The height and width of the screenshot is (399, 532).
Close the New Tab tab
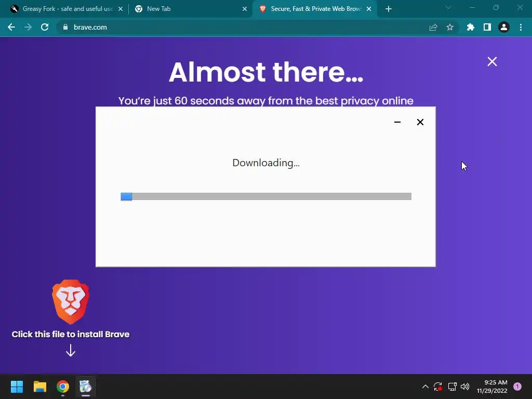point(245,9)
